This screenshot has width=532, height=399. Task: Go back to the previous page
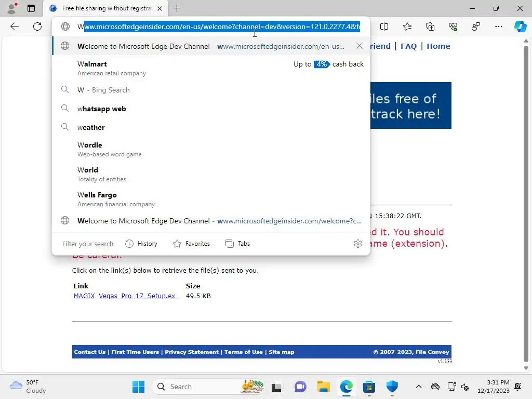(x=14, y=26)
